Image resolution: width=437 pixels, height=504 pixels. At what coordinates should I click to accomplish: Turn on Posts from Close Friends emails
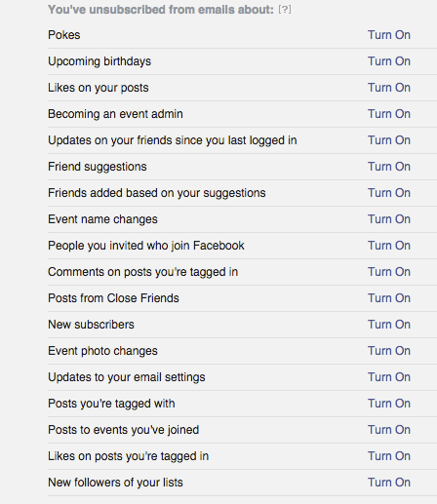389,298
